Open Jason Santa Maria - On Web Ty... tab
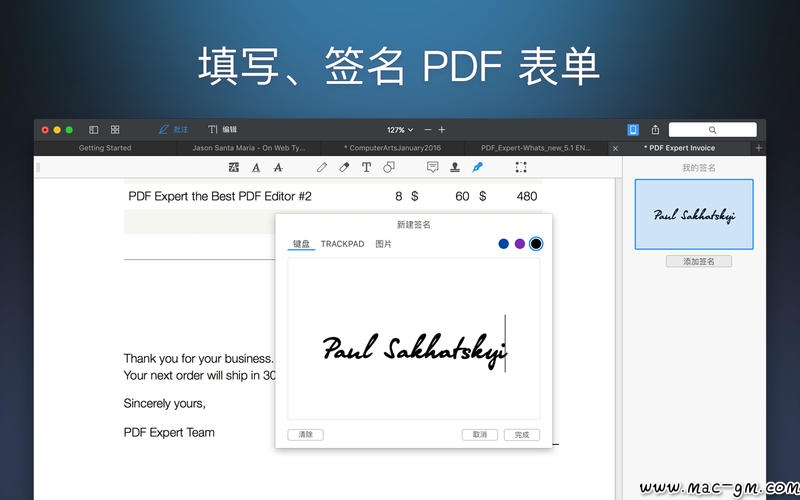The height and width of the screenshot is (500, 800). click(249, 148)
